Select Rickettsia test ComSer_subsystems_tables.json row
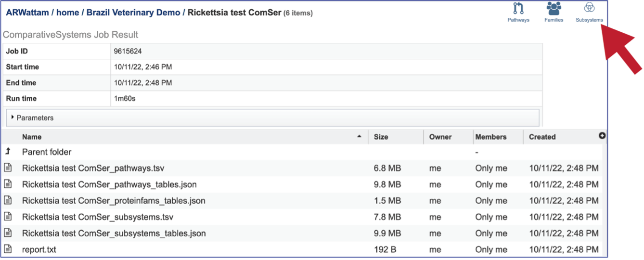Viewport: 644px width, 260px height. [x=303, y=233]
